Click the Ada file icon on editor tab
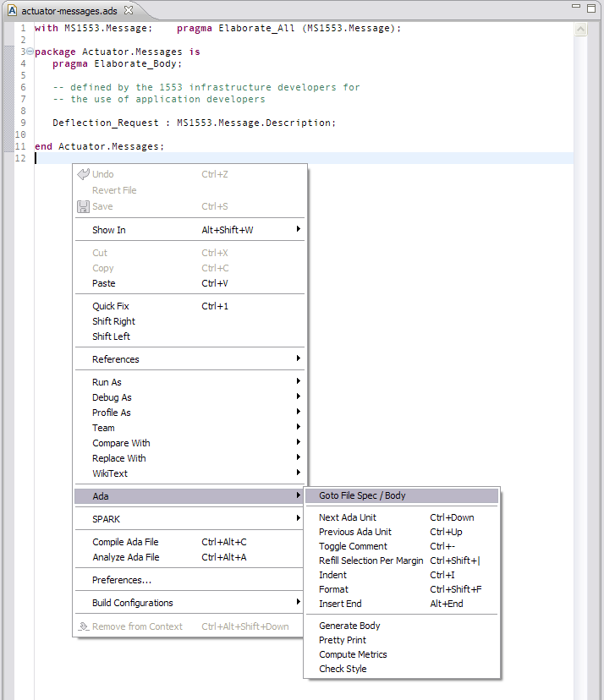 coord(12,10)
